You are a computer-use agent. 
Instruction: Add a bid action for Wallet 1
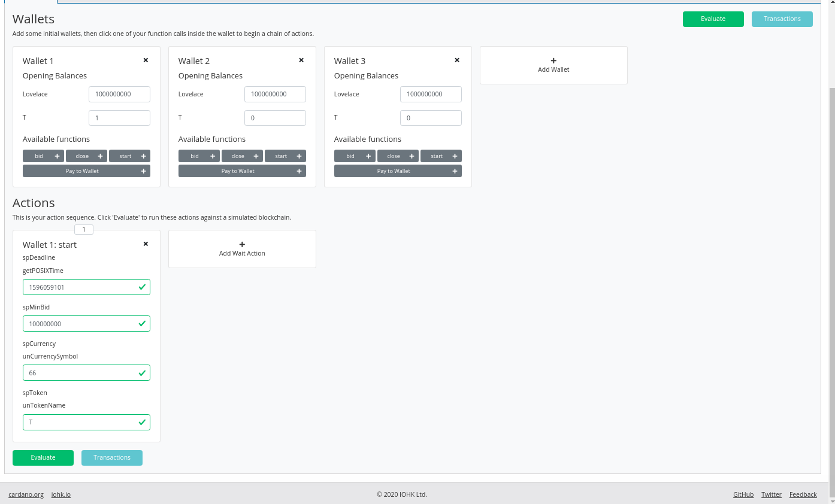tap(43, 156)
